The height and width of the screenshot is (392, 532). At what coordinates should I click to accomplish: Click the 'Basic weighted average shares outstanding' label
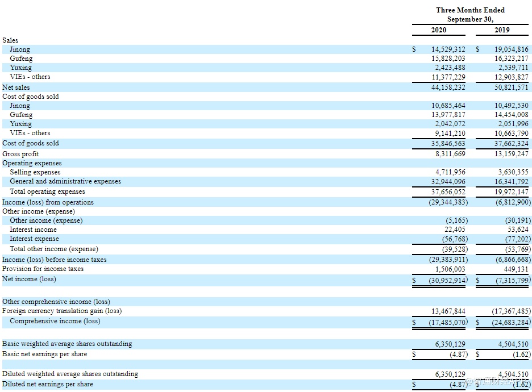(66, 344)
